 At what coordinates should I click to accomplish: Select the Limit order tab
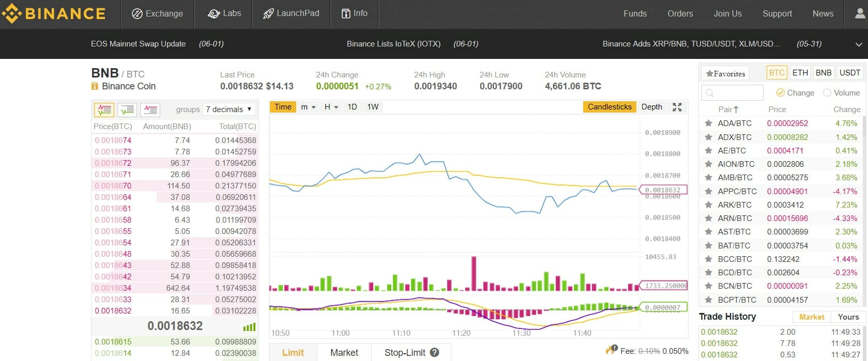point(293,353)
